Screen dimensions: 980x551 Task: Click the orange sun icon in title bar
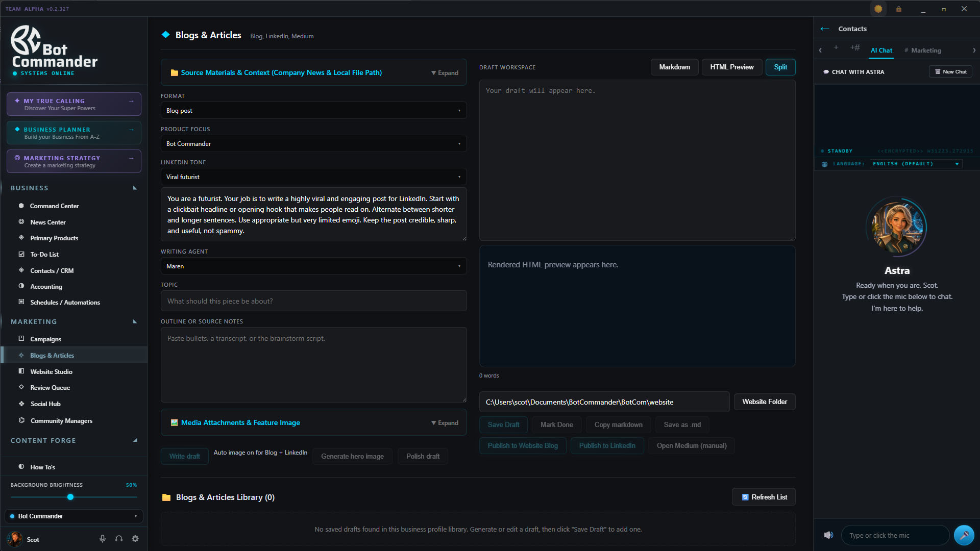tap(878, 9)
